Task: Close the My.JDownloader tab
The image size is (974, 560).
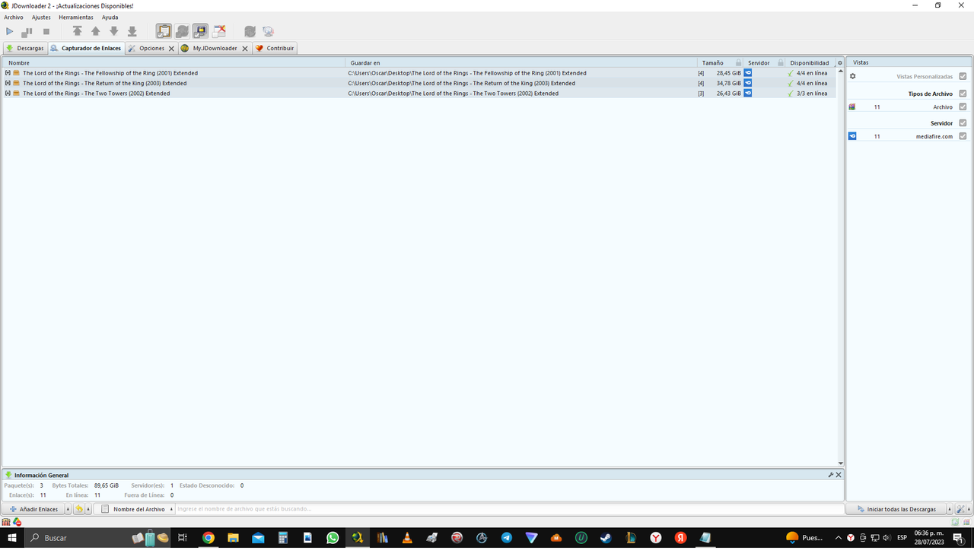Action: pyautogui.click(x=244, y=49)
